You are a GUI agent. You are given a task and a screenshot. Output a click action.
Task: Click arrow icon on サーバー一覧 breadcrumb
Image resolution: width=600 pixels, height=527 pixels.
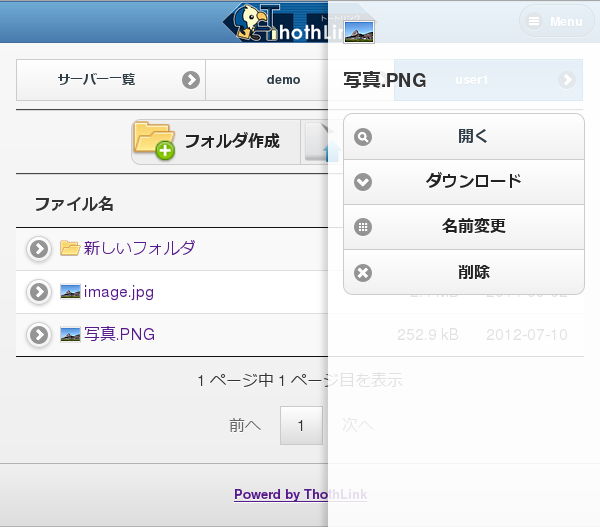click(191, 80)
